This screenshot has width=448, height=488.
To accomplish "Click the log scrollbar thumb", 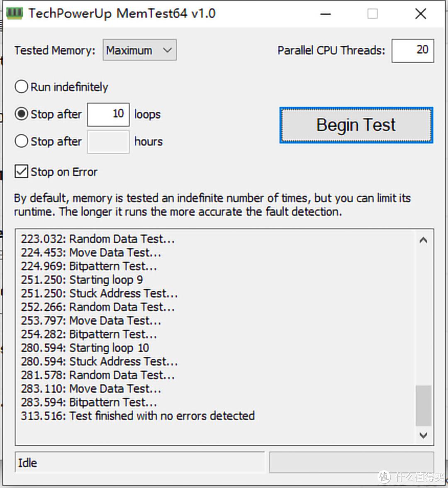I will point(423,405).
